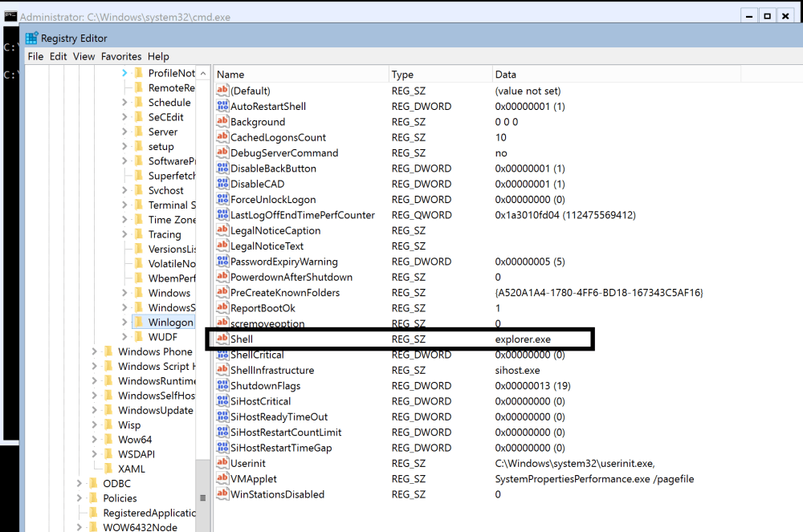Click the folder icon for the Winlogon key
The height and width of the screenshot is (532, 803).
coord(139,322)
